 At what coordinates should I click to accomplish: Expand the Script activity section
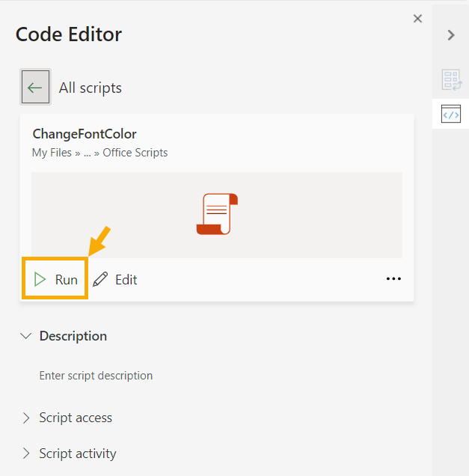point(27,454)
